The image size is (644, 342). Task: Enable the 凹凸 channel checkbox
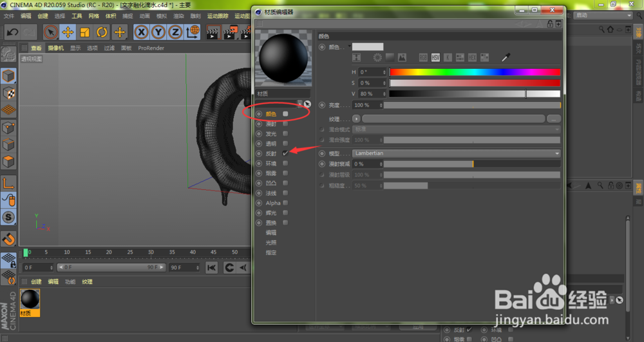(x=285, y=183)
